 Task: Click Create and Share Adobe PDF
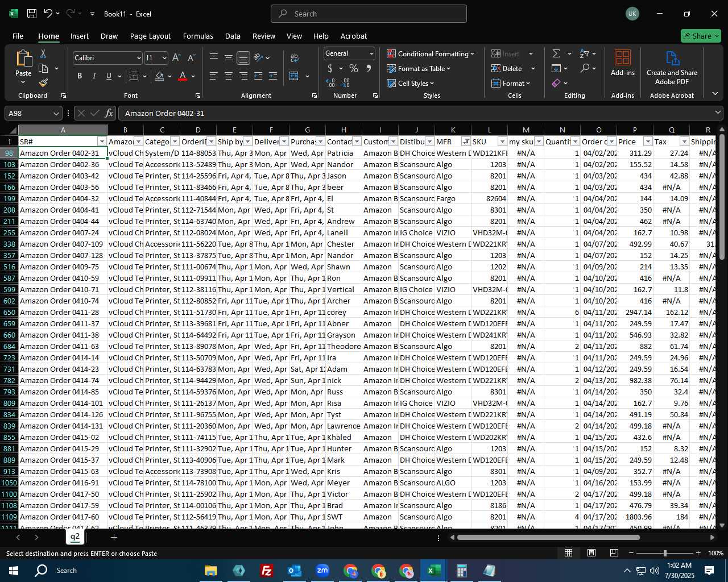tap(672, 68)
